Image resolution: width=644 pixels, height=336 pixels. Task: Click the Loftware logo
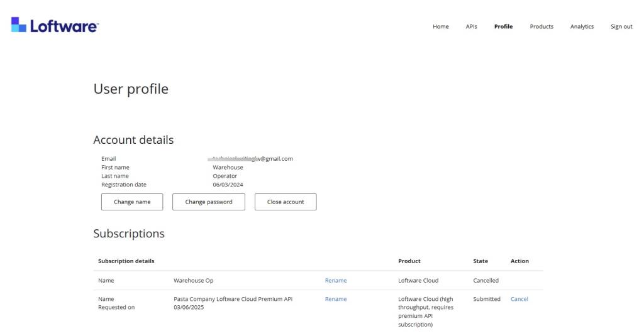click(55, 25)
